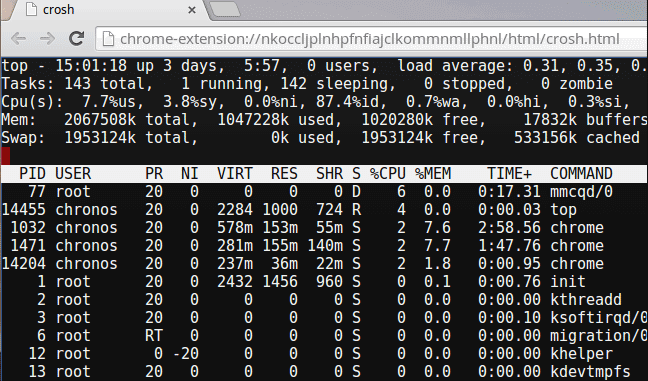
Task: Click the COMMAND column header
Action: (x=581, y=174)
